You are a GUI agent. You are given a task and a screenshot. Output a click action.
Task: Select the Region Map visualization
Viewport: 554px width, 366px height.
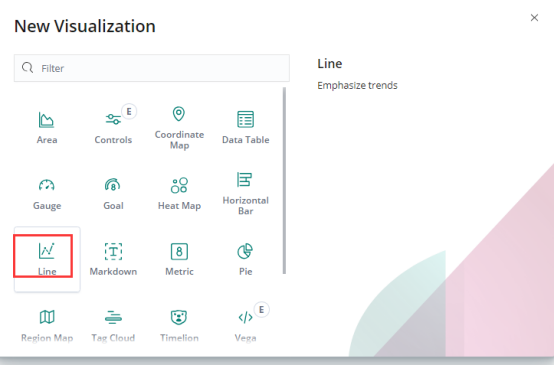[47, 325]
